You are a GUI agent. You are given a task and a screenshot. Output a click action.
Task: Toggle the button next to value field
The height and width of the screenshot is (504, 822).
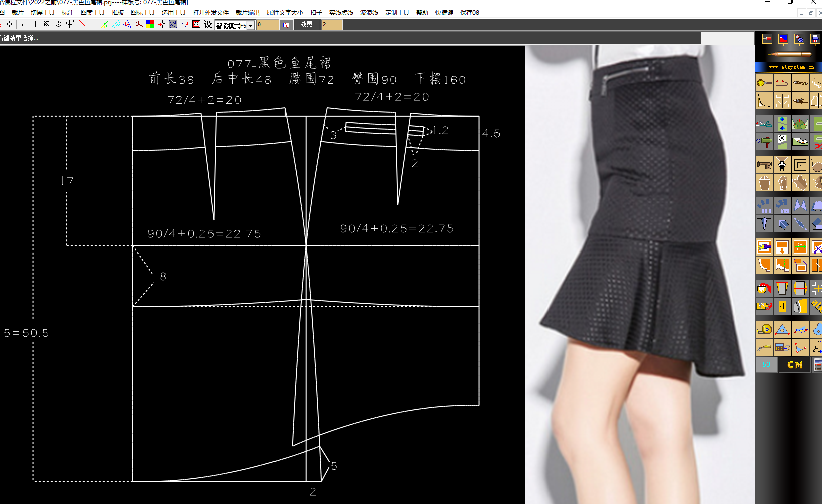pyautogui.click(x=286, y=25)
